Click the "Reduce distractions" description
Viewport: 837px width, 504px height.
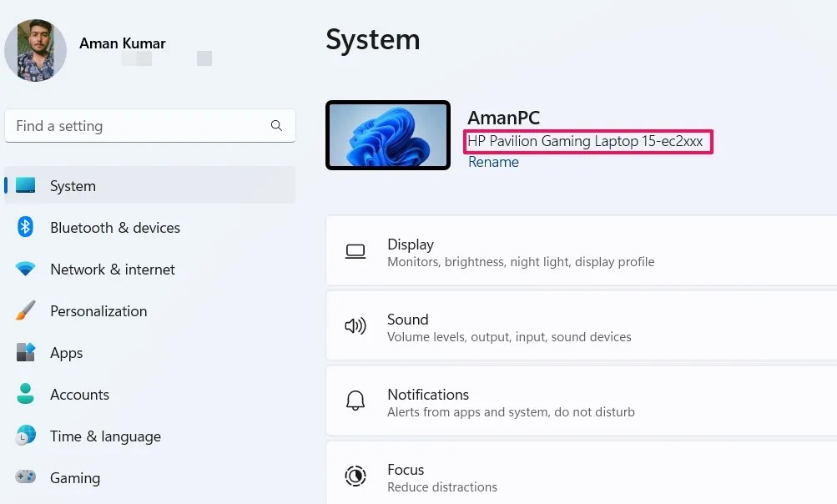[x=442, y=487]
